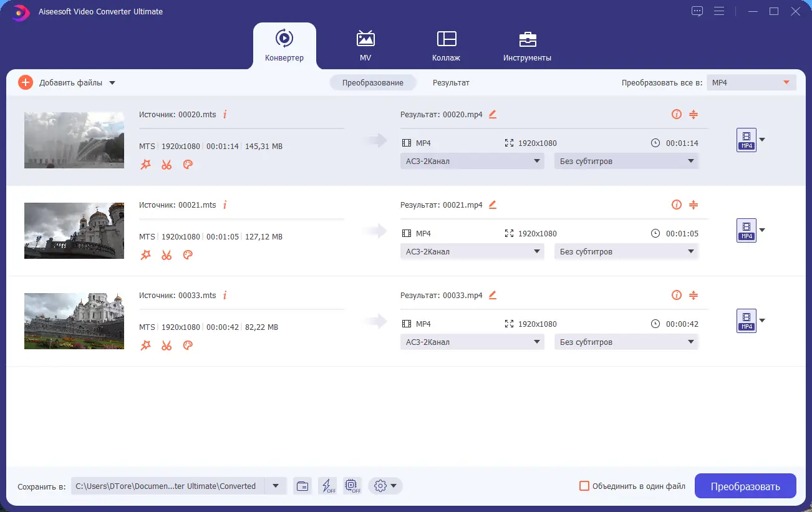Viewport: 812px width, 512px height.
Task: Rename the output file 00021.mp4
Action: (x=493, y=205)
